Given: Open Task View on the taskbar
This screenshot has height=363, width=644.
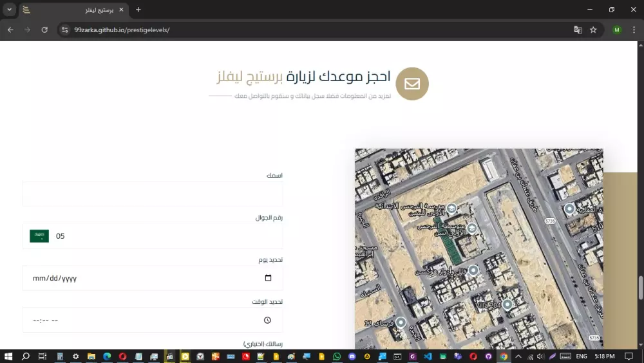Looking at the screenshot, I should (43, 357).
